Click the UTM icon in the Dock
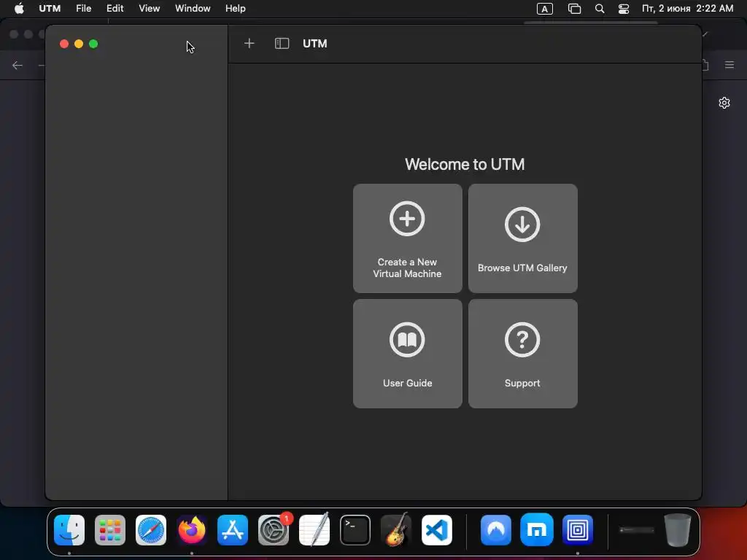This screenshot has height=560, width=747. [578, 530]
